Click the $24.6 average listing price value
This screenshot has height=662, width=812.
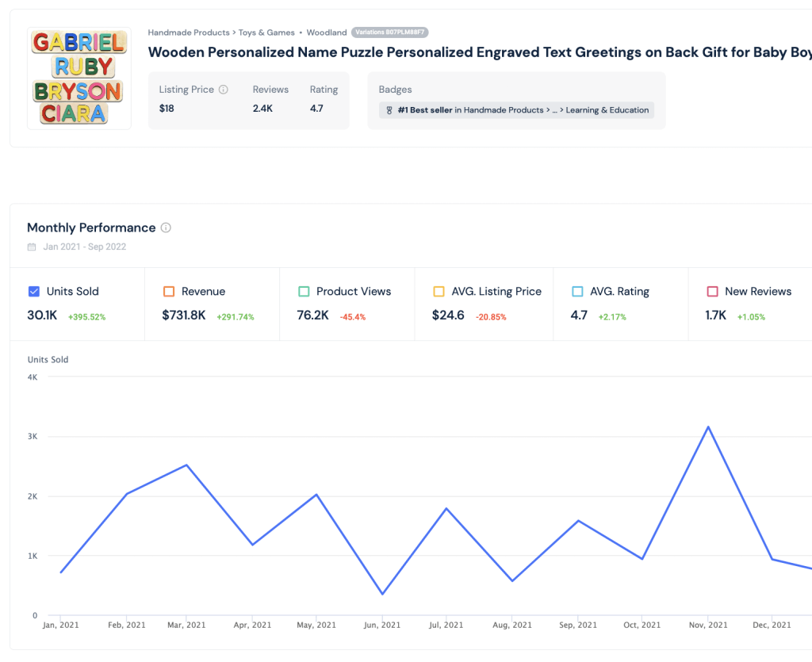(448, 316)
